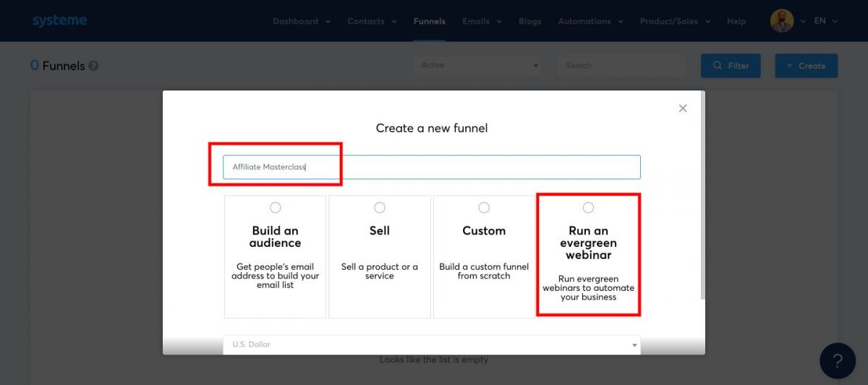
Task: Expand the U.S. Dollar currency dropdown
Action: (431, 345)
